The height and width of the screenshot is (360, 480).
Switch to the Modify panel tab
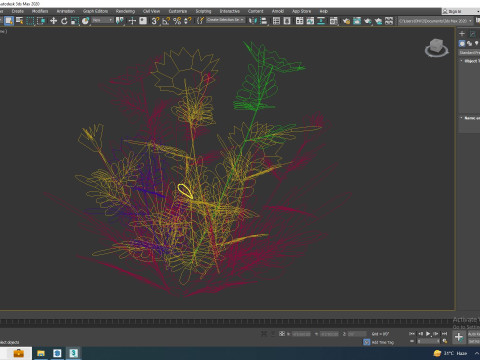point(473,33)
